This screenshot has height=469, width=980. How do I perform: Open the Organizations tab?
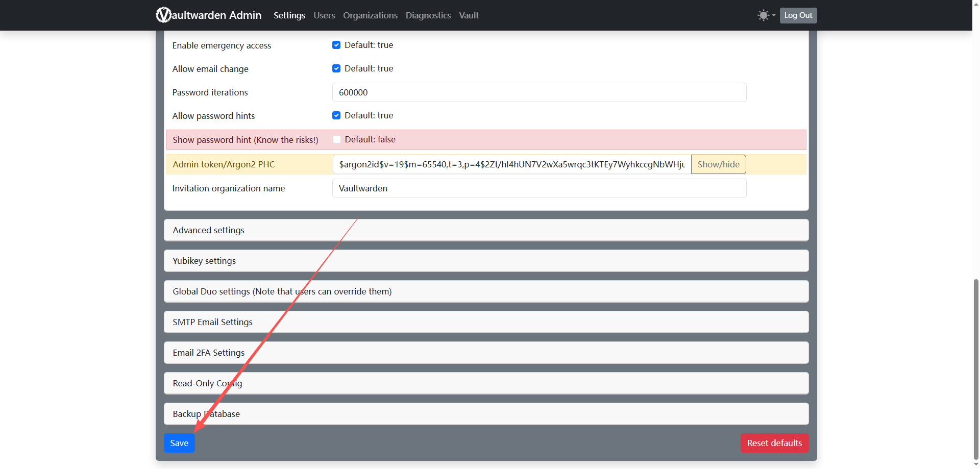[370, 15]
